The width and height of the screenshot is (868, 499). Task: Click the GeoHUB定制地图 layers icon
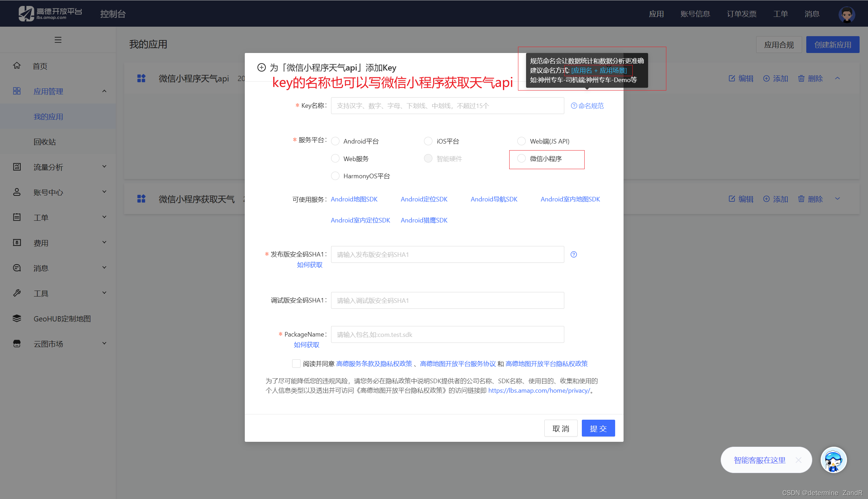[x=17, y=318]
